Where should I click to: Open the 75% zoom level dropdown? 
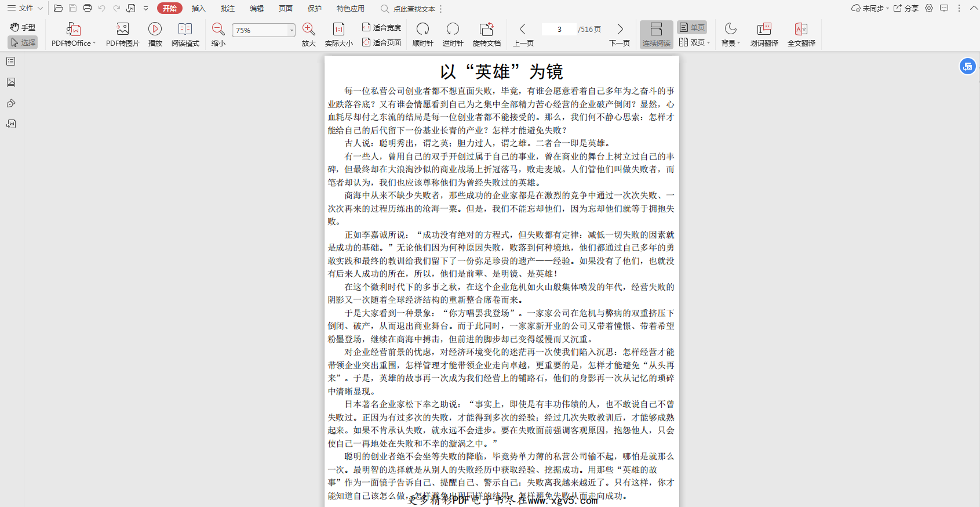(291, 30)
